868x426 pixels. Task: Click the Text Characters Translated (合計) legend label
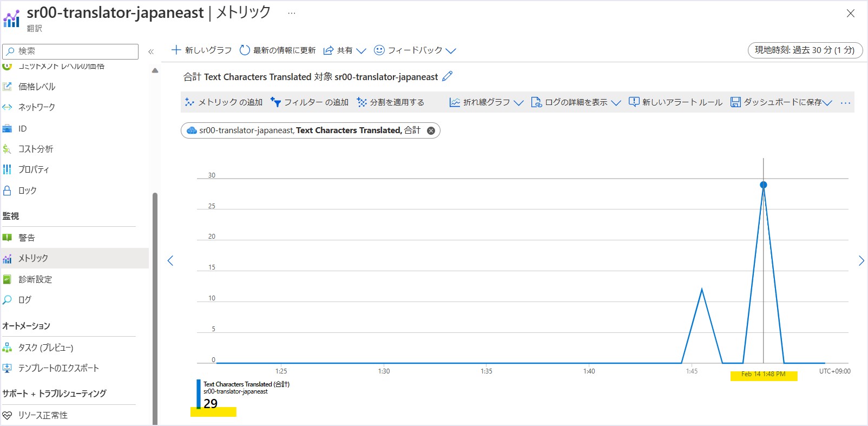tap(246, 384)
